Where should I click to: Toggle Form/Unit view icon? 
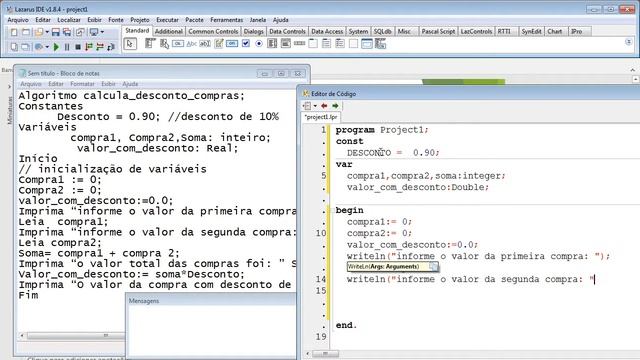(x=80, y=32)
